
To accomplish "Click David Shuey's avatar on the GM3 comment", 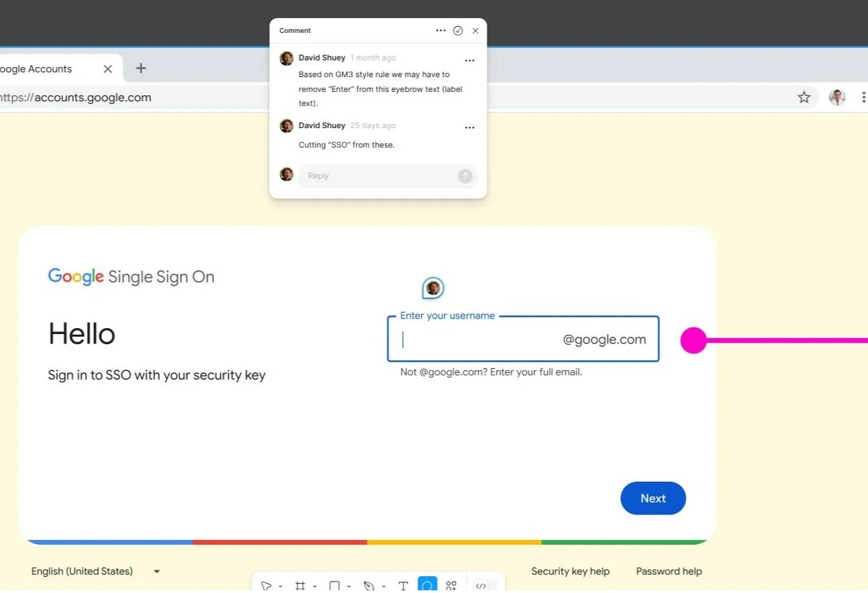I will pos(287,58).
